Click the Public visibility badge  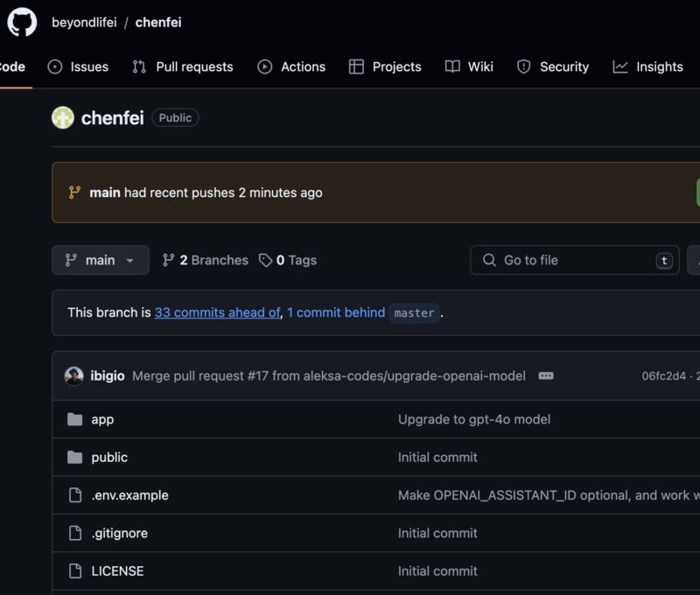point(175,118)
